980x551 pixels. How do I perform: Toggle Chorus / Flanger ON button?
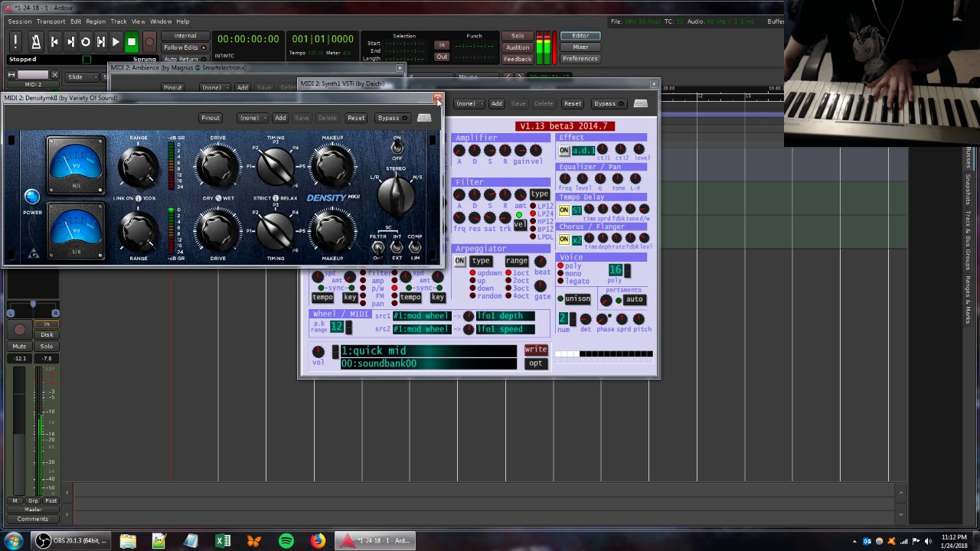point(564,240)
